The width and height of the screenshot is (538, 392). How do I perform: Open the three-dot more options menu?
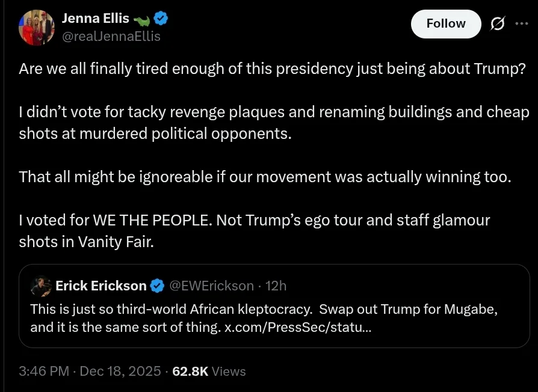coord(521,24)
